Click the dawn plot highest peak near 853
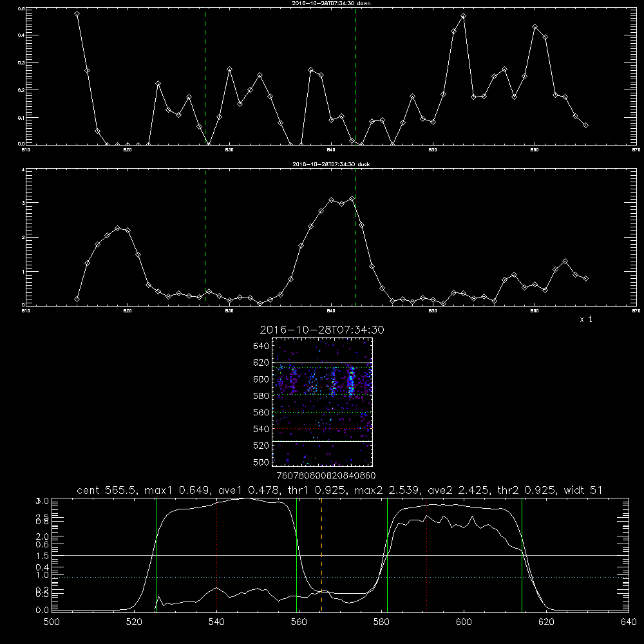 tap(463, 16)
